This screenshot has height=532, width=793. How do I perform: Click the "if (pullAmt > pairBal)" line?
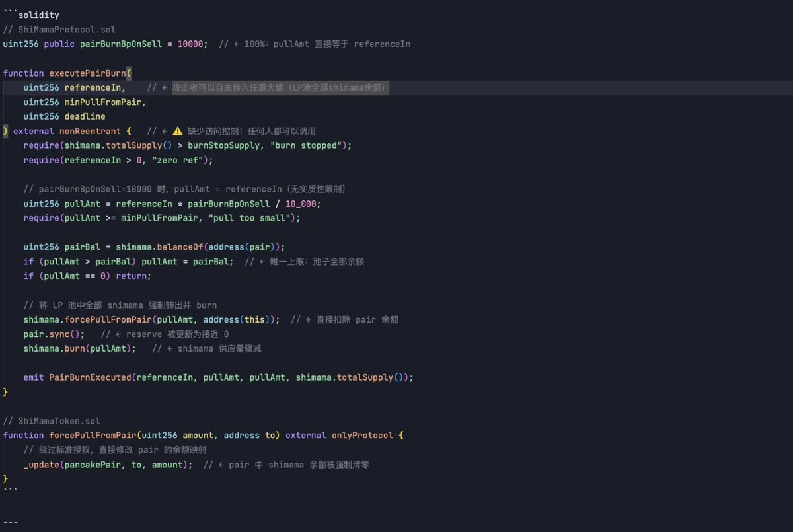click(x=128, y=262)
